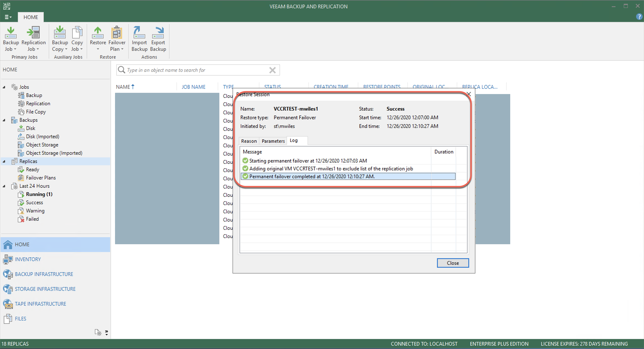Select the Failover Plans tree item
This screenshot has height=349, width=644.
[41, 178]
